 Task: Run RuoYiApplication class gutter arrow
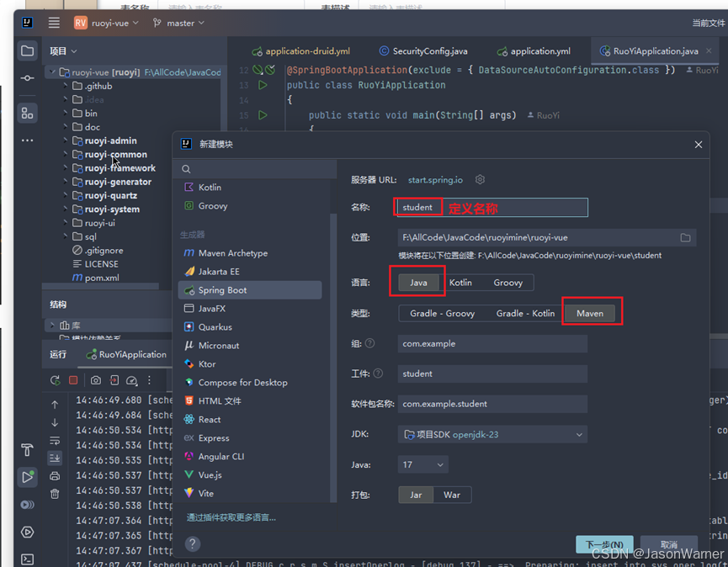263,85
